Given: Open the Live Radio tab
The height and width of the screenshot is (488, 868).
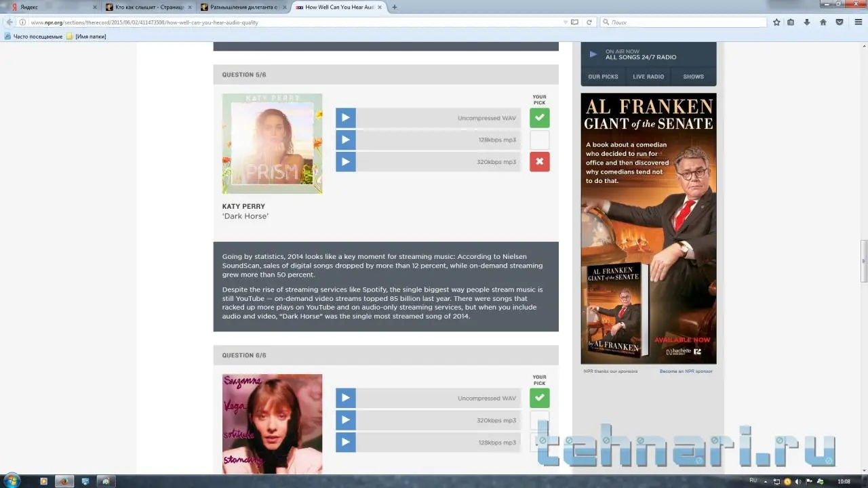Looking at the screenshot, I should click(648, 77).
